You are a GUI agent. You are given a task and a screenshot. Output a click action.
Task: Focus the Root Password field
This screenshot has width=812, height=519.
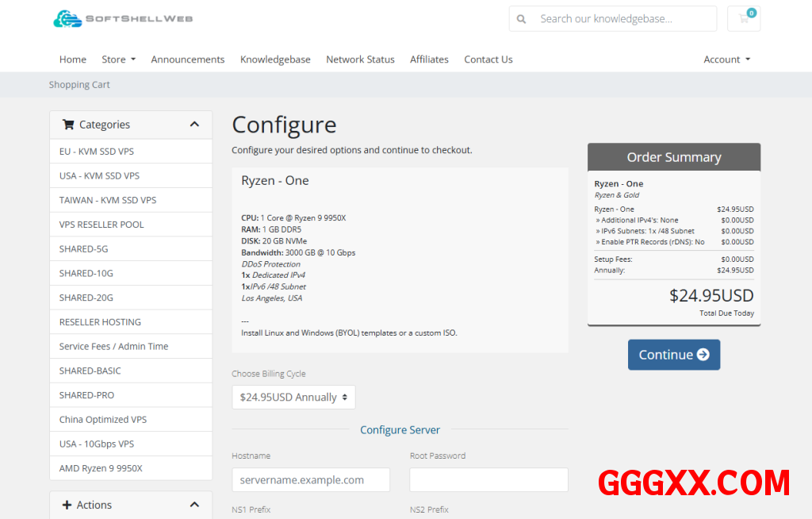point(488,480)
